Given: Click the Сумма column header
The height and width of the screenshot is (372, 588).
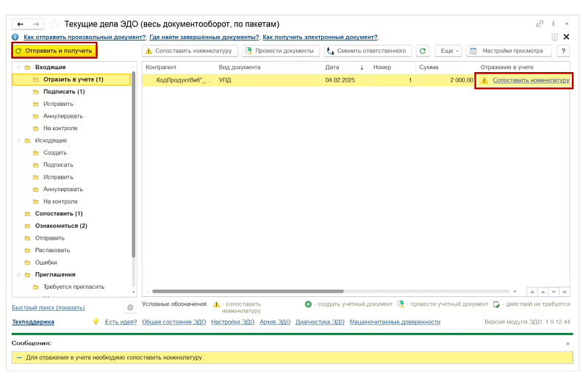Looking at the screenshot, I should 446,68.
